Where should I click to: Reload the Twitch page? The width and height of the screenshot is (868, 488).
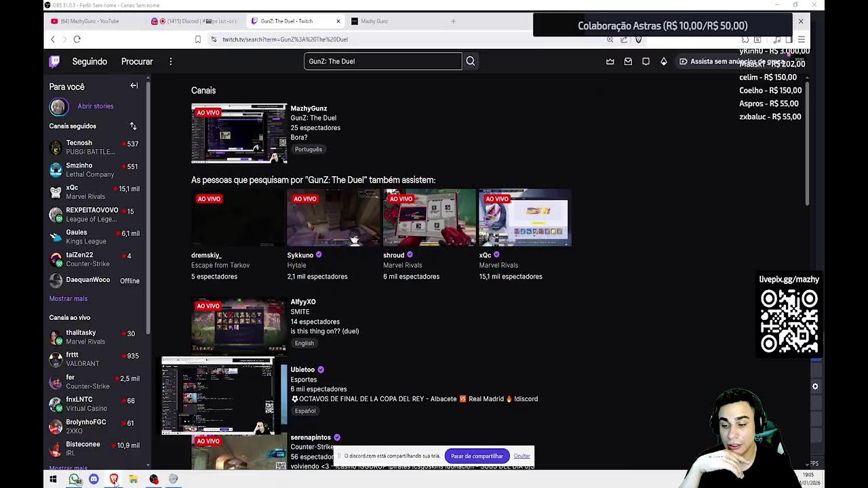coord(77,39)
